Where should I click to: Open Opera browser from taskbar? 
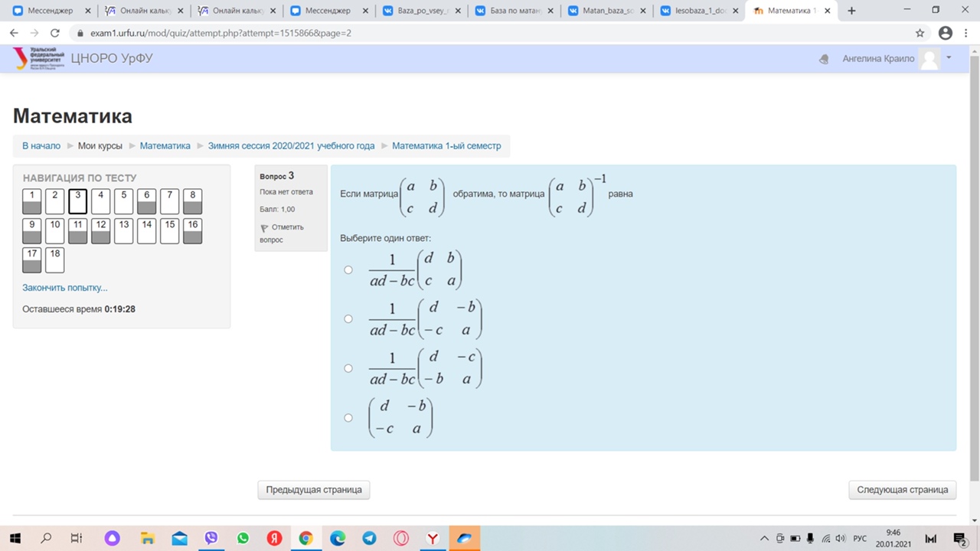(401, 538)
